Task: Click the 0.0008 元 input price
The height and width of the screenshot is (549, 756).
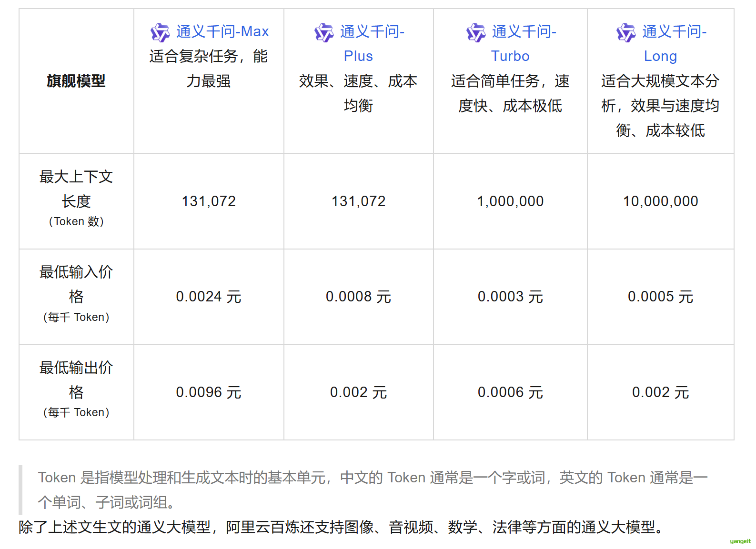Action: tap(359, 297)
